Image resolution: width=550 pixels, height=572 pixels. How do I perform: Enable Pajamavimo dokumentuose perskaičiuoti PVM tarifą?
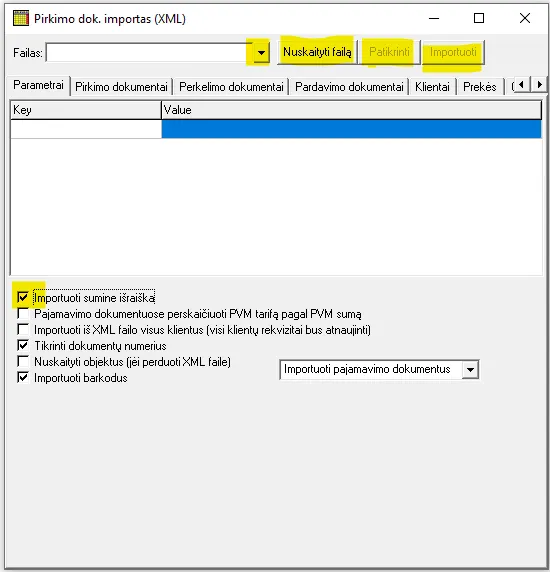point(23,313)
